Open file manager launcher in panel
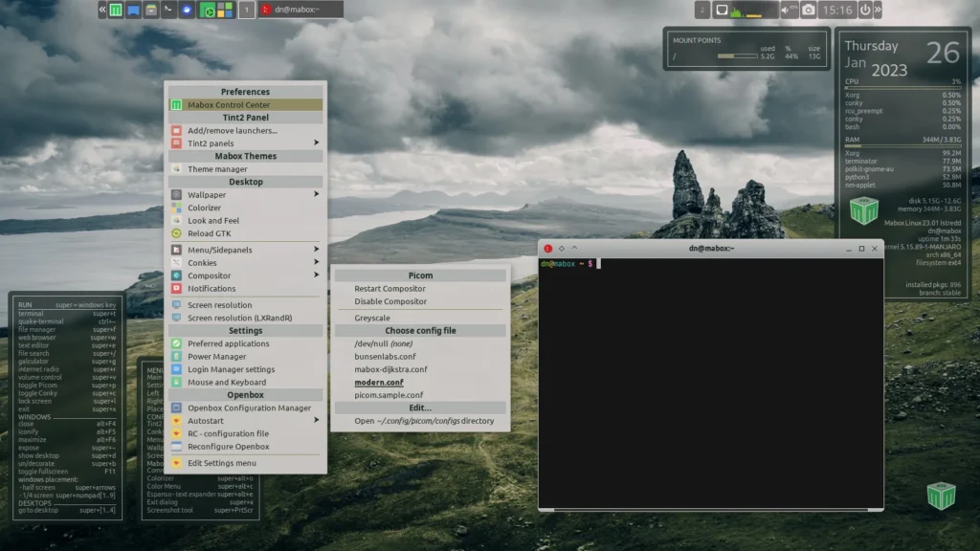 tap(150, 10)
